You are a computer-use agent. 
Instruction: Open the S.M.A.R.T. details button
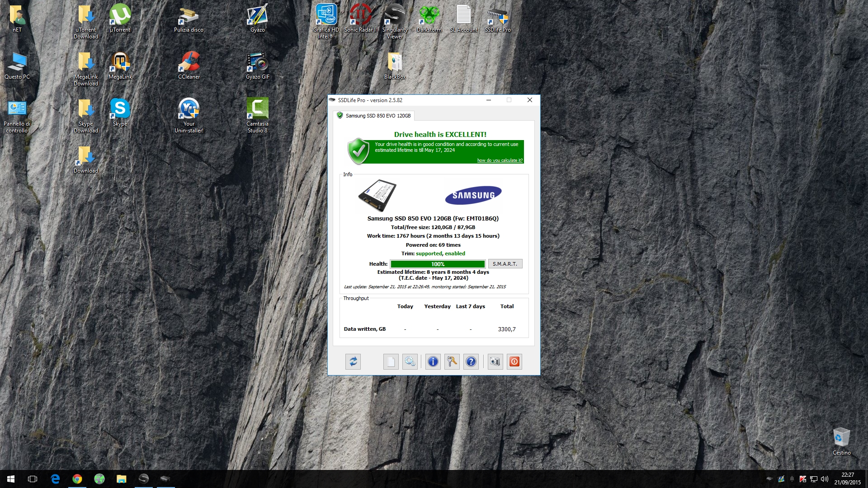505,264
